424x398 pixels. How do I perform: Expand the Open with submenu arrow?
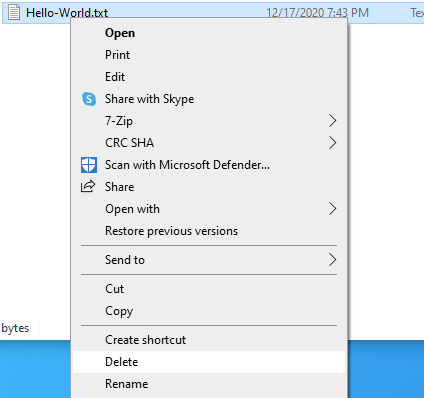click(x=332, y=209)
